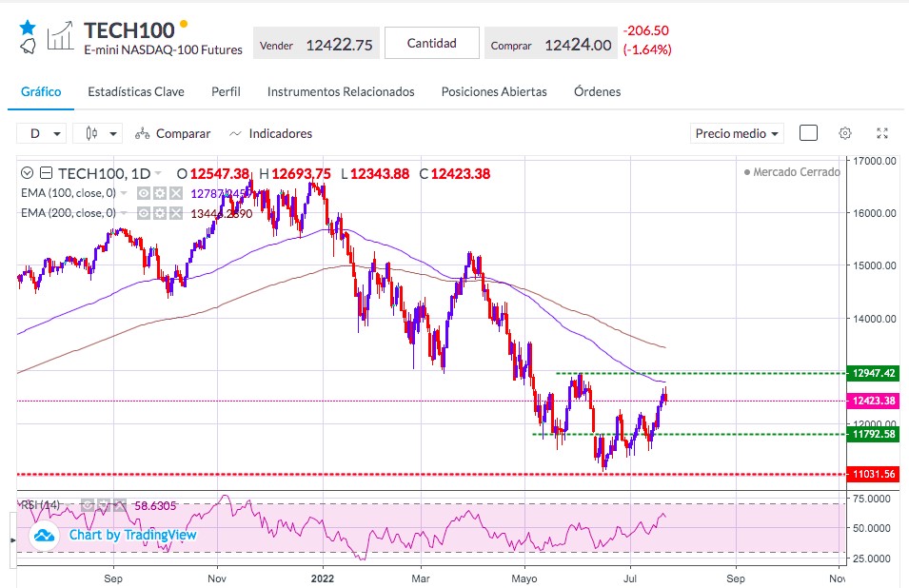
Task: Click the Comprar 12424.00 buy button
Action: (551, 43)
